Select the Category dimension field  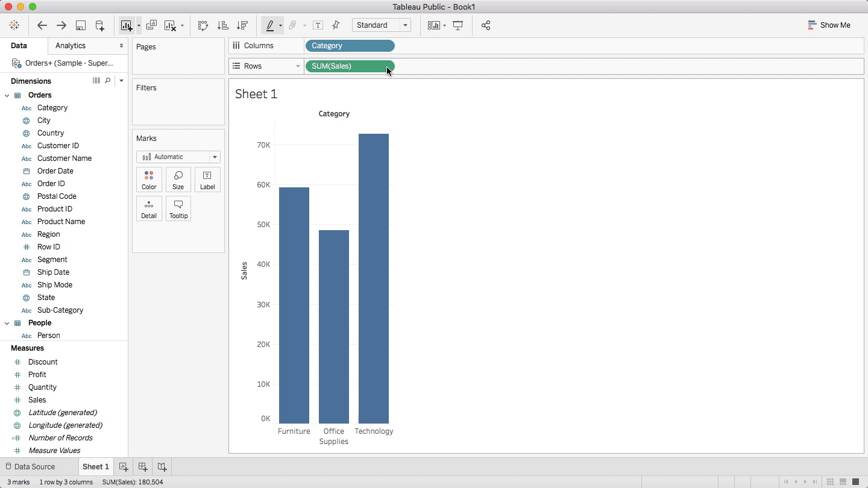pyautogui.click(x=52, y=108)
